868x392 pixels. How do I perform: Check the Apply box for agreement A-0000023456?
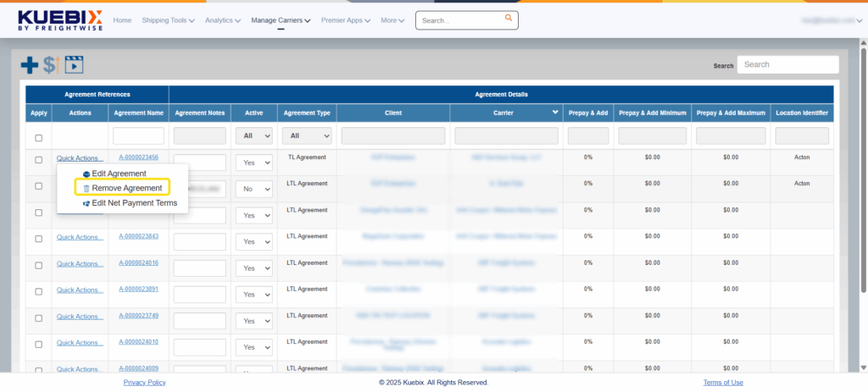tap(38, 159)
